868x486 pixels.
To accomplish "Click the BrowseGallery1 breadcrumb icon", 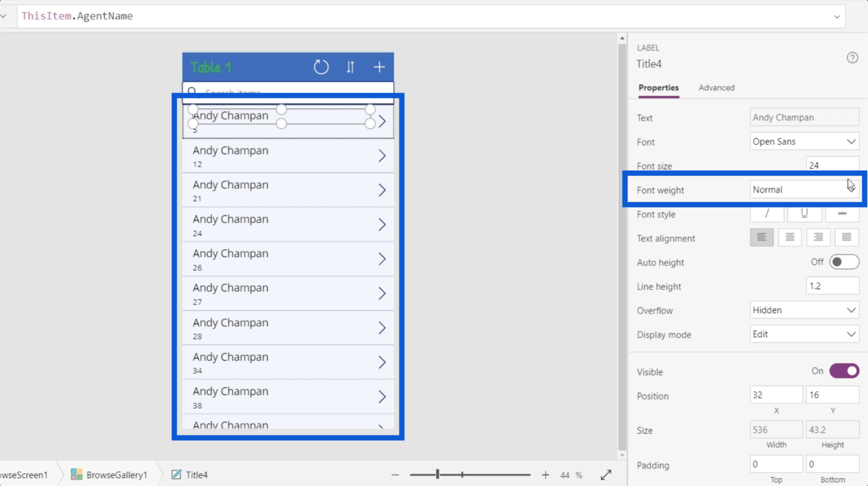I will [76, 474].
